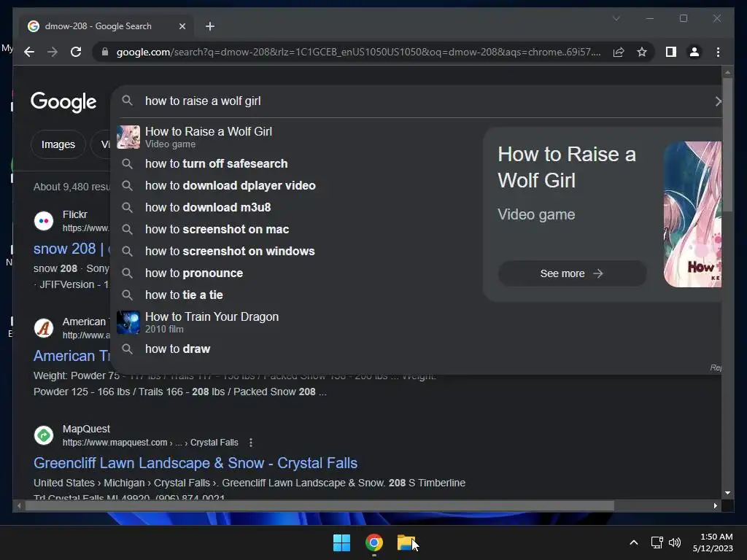Click the American Trails favicon icon
The height and width of the screenshot is (560, 747).
click(x=44, y=328)
